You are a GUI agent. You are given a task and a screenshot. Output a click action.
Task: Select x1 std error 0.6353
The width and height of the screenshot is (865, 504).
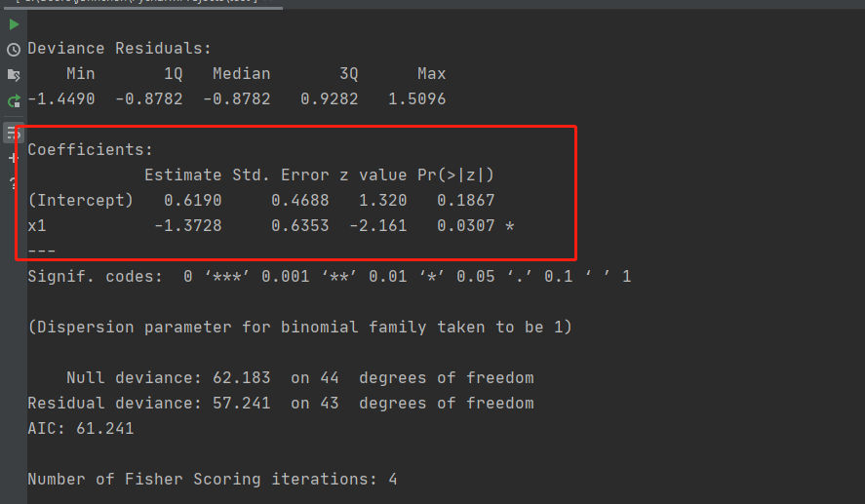(300, 226)
